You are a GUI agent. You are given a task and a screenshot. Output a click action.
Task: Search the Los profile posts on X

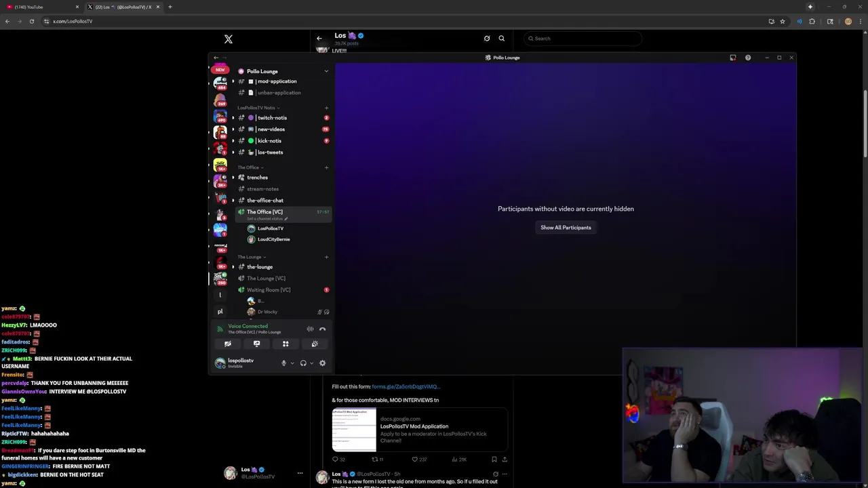tap(502, 39)
